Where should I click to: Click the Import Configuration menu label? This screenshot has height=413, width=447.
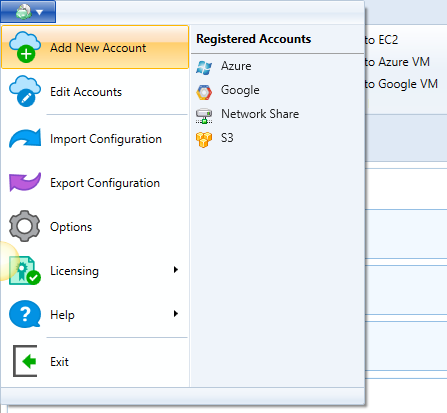[x=106, y=139]
